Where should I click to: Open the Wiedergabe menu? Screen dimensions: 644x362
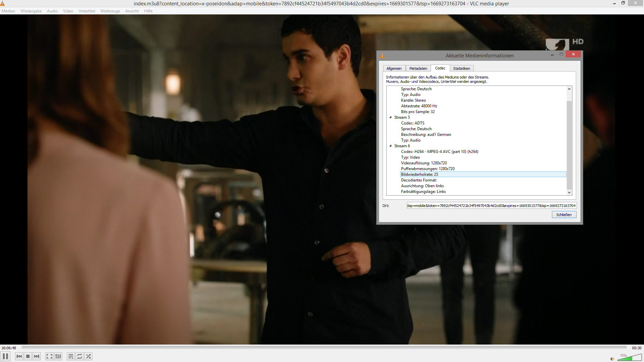click(31, 11)
